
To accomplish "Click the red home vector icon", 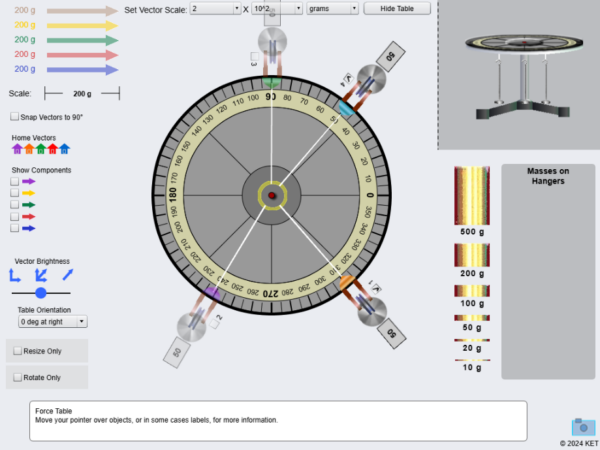I will (x=53, y=149).
